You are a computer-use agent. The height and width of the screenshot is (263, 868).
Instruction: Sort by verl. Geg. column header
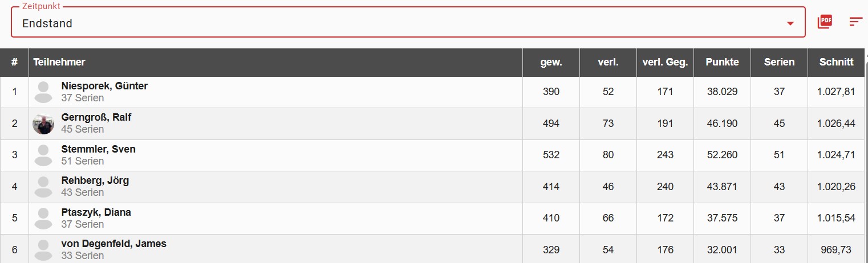665,63
